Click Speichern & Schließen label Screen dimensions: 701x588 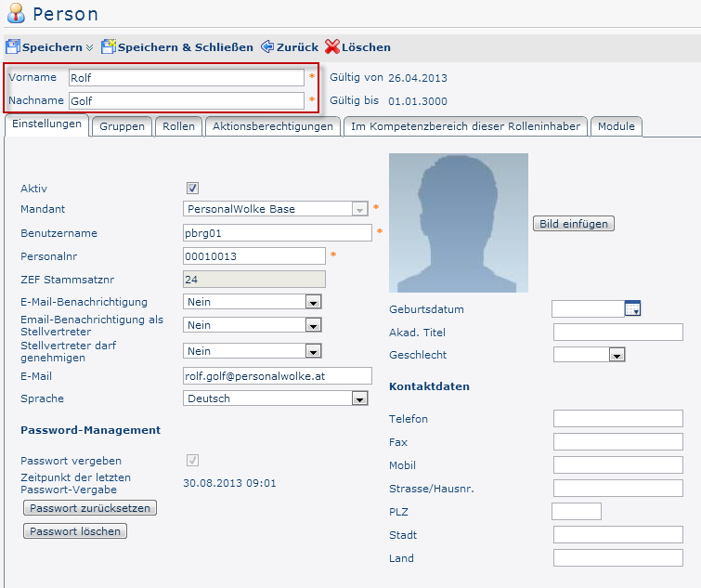(186, 47)
